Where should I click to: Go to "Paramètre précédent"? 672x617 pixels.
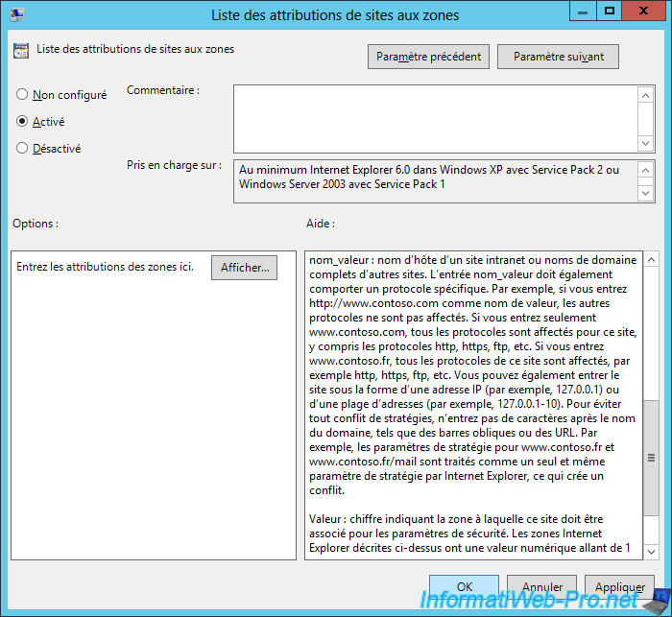[429, 57]
